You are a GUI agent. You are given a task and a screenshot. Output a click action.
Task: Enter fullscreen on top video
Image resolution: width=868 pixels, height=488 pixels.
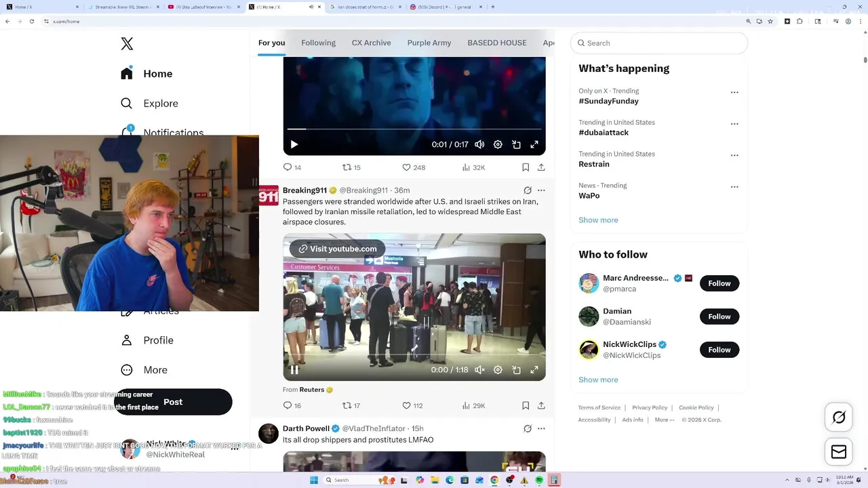(x=534, y=144)
